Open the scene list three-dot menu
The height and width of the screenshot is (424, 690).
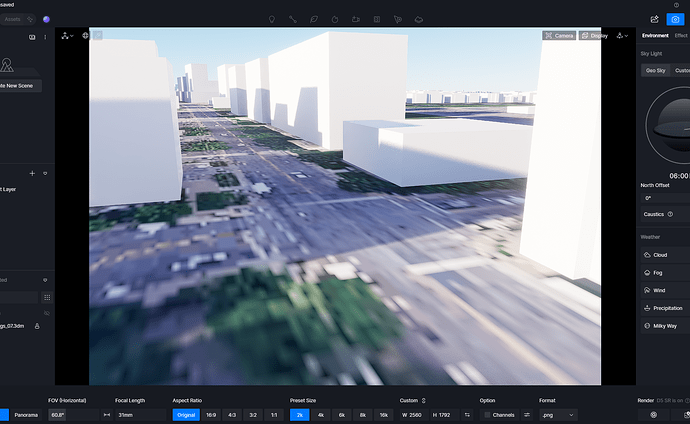point(45,37)
